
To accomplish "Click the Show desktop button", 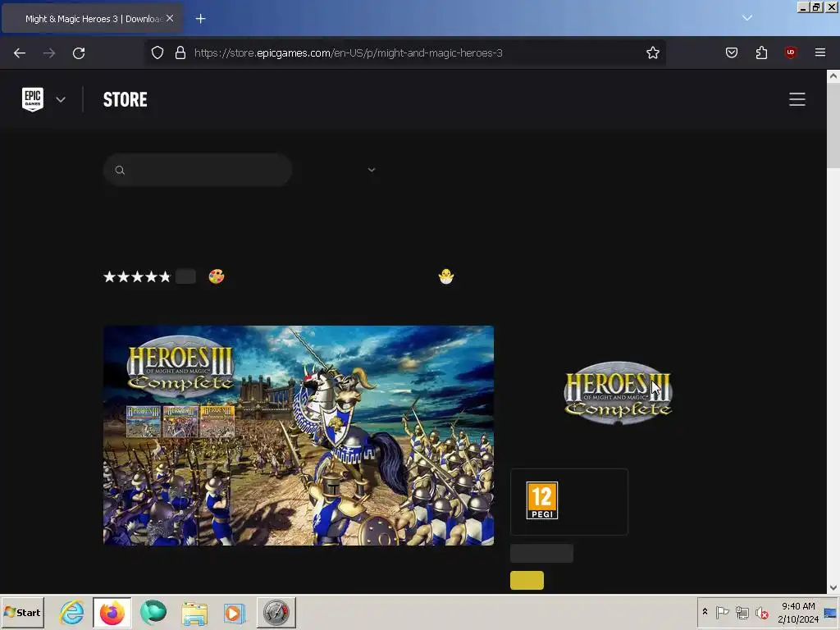I will point(831,612).
